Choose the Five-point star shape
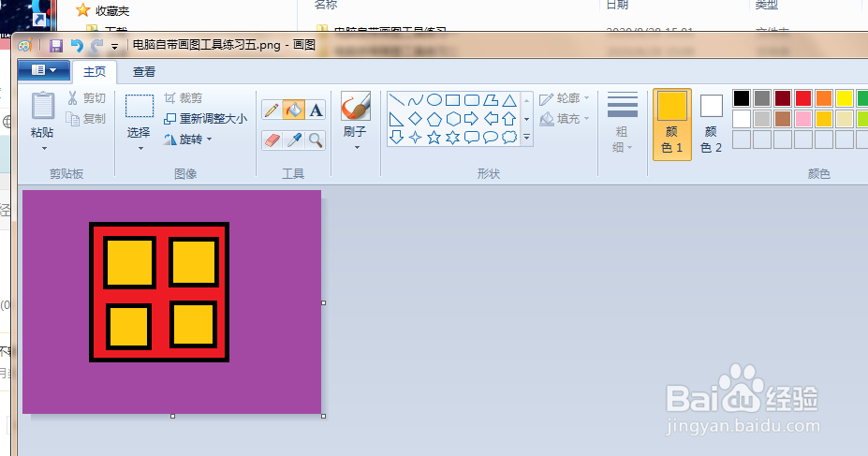This screenshot has width=868, height=456. [434, 138]
